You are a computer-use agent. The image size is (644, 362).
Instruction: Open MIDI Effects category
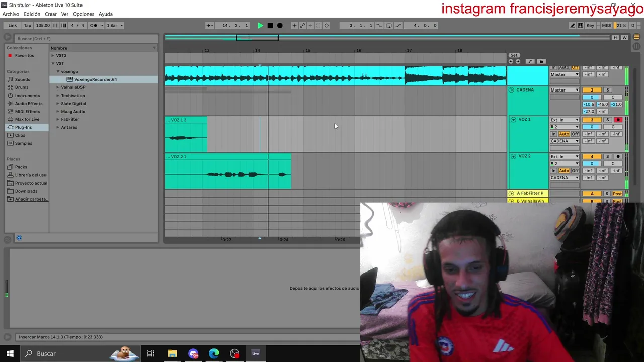coord(27,112)
